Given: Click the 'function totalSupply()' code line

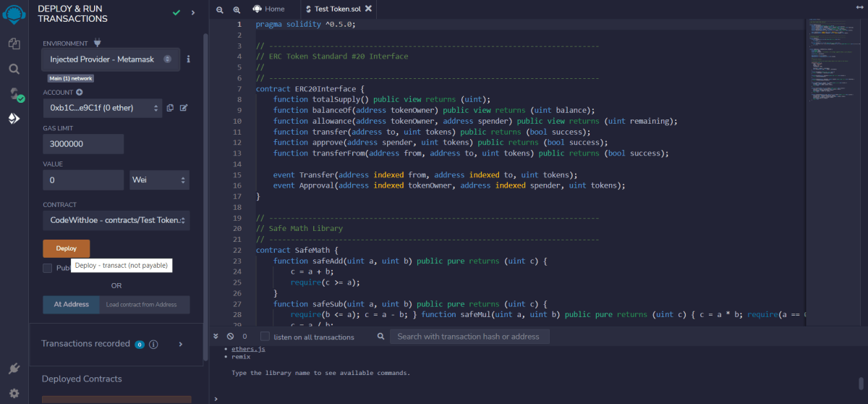Looking at the screenshot, I should [x=382, y=99].
